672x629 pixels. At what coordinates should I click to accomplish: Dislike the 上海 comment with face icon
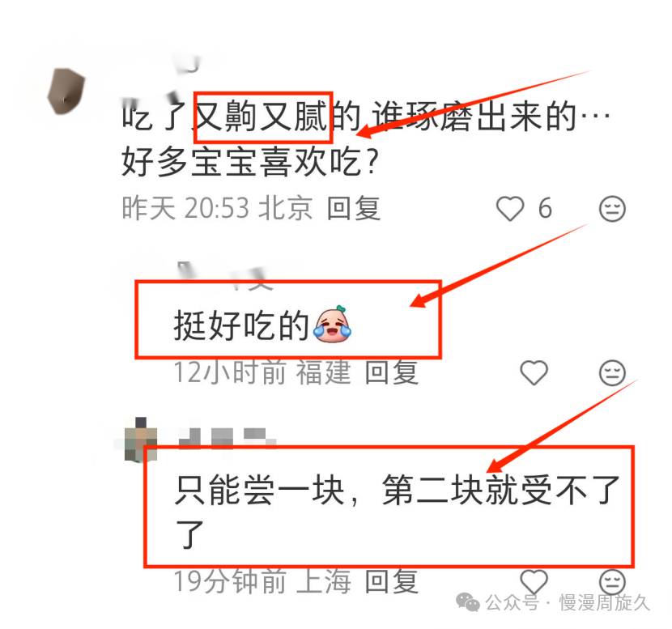[612, 581]
